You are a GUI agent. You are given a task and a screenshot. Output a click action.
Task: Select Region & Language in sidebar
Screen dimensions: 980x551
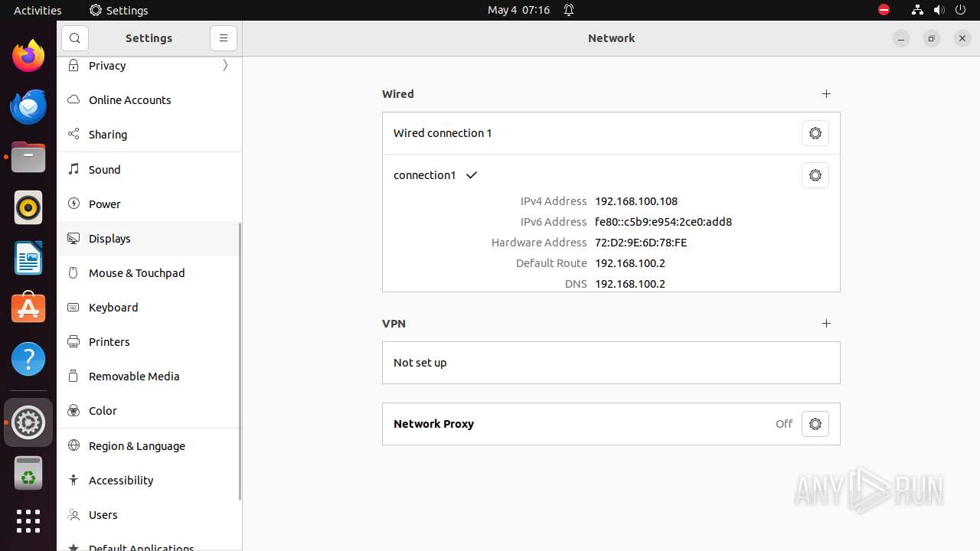click(x=149, y=446)
